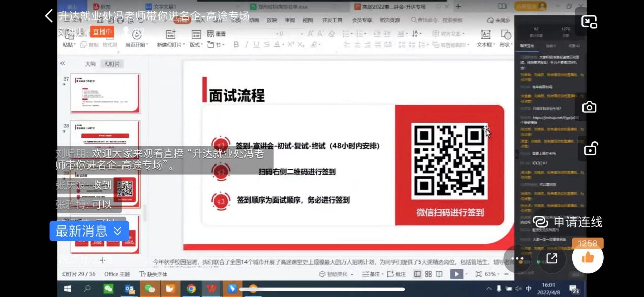
Task: Switch to the 大纲 outline tab
Action: pos(90,64)
